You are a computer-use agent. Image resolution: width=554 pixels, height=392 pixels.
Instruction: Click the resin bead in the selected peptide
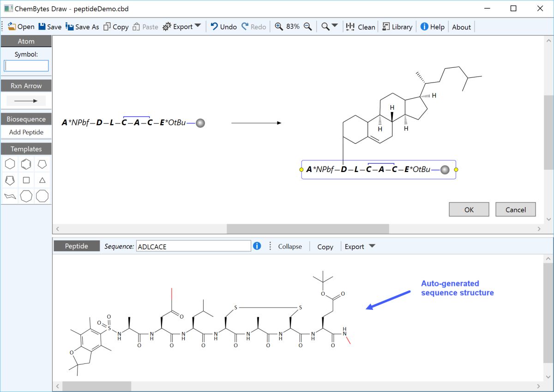click(x=445, y=170)
